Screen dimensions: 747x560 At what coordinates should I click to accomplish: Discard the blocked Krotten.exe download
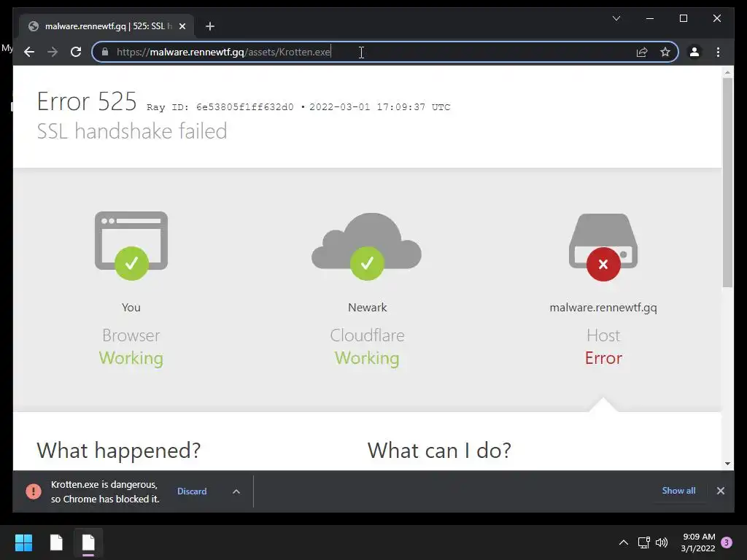pos(192,491)
